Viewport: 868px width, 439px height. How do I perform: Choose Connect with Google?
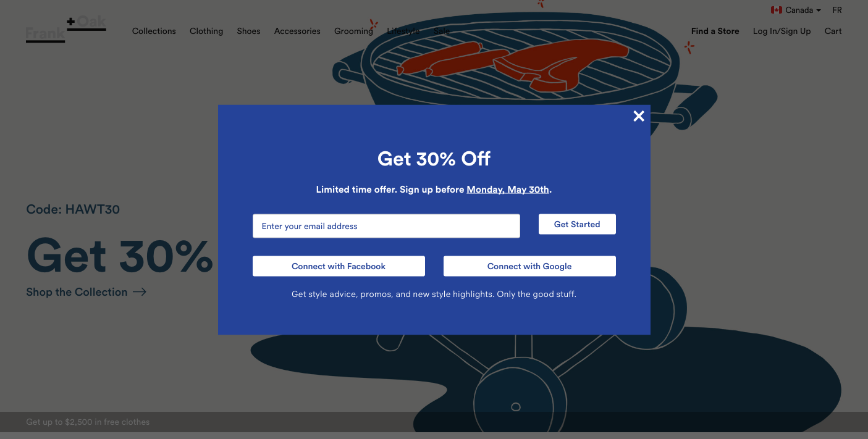tap(529, 266)
